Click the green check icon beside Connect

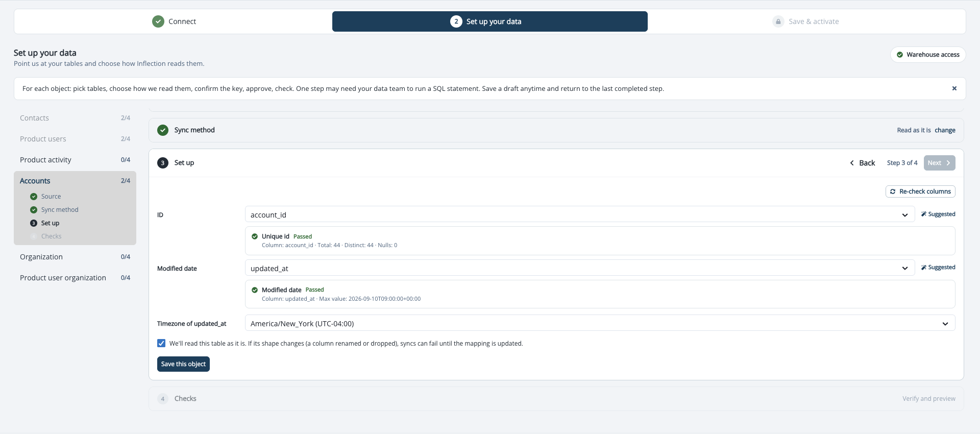(158, 21)
